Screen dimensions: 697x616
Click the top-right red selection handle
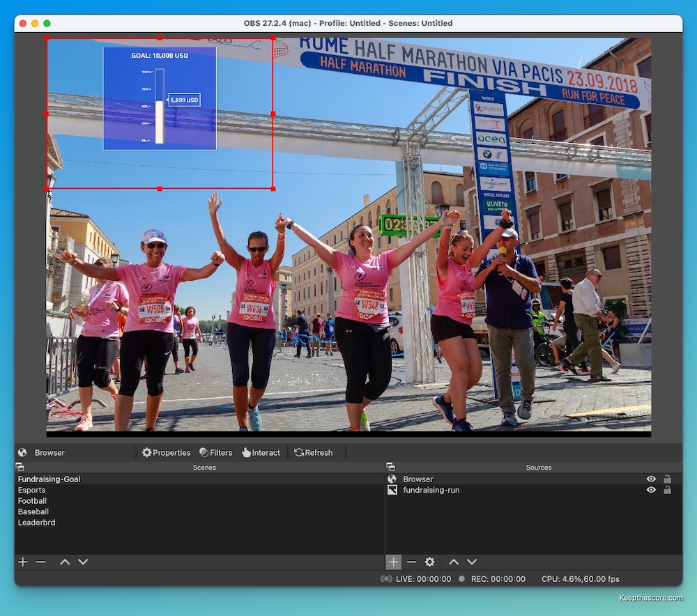pos(273,38)
